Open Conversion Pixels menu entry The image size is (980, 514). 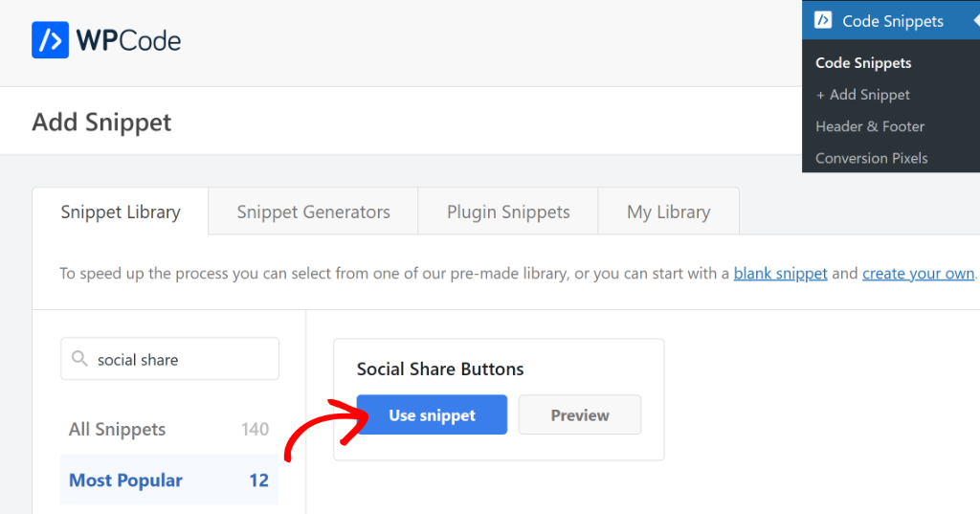(x=871, y=158)
